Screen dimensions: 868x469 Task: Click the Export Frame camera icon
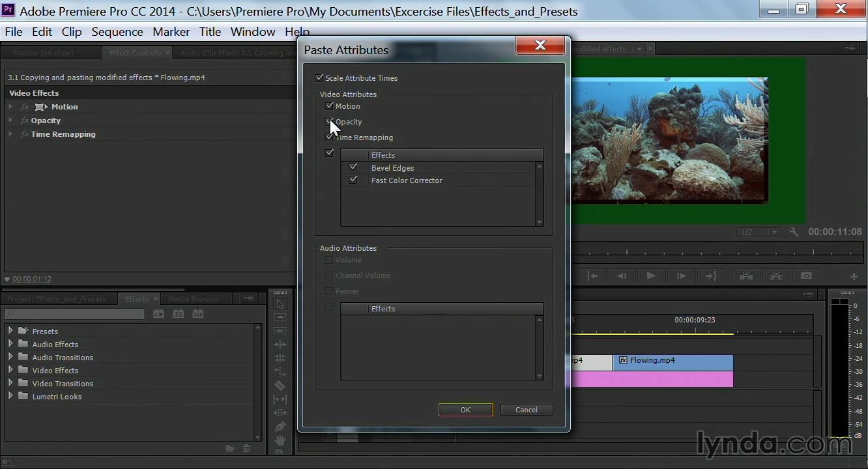point(806,276)
